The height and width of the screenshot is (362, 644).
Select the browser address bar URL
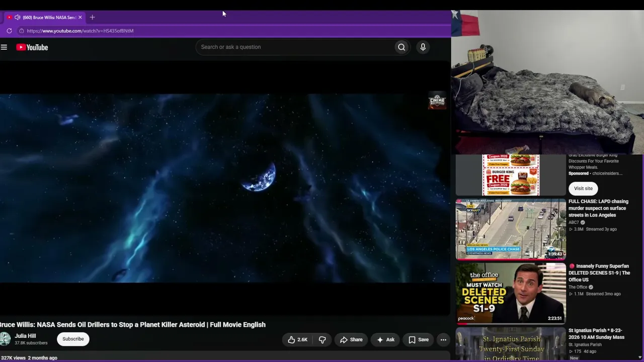[80, 31]
